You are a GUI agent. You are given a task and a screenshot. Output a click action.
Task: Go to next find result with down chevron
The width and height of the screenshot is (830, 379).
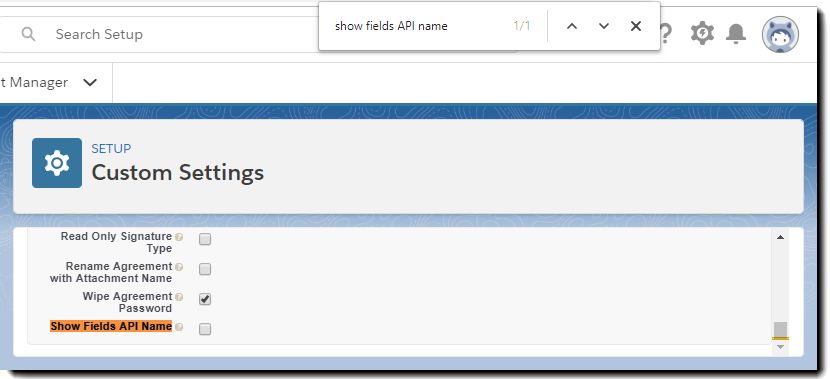click(x=604, y=26)
